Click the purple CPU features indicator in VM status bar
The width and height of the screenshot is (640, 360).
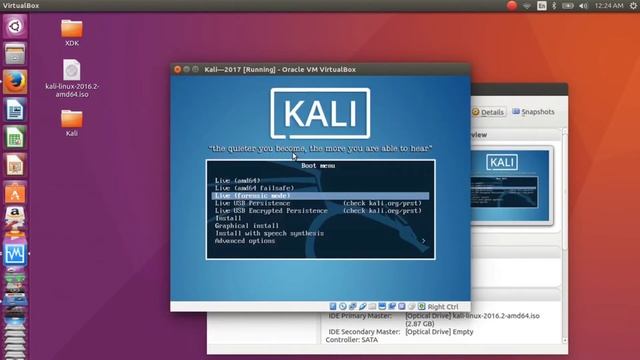pyautogui.click(x=402, y=307)
